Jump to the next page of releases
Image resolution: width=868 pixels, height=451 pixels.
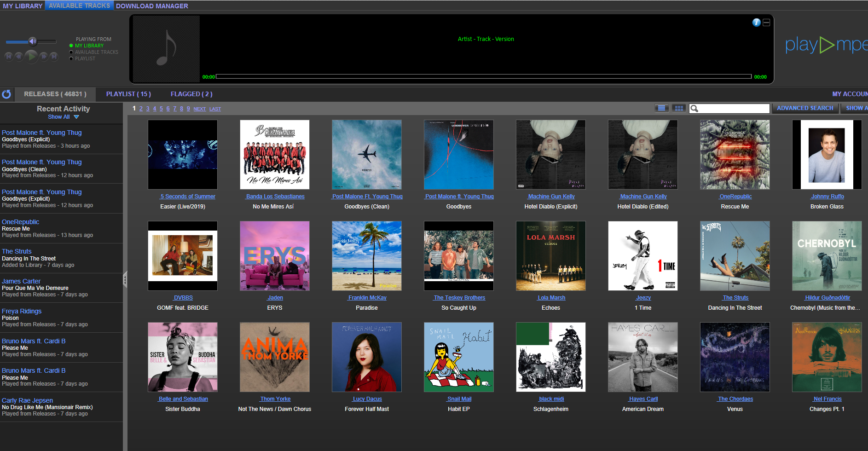point(200,109)
